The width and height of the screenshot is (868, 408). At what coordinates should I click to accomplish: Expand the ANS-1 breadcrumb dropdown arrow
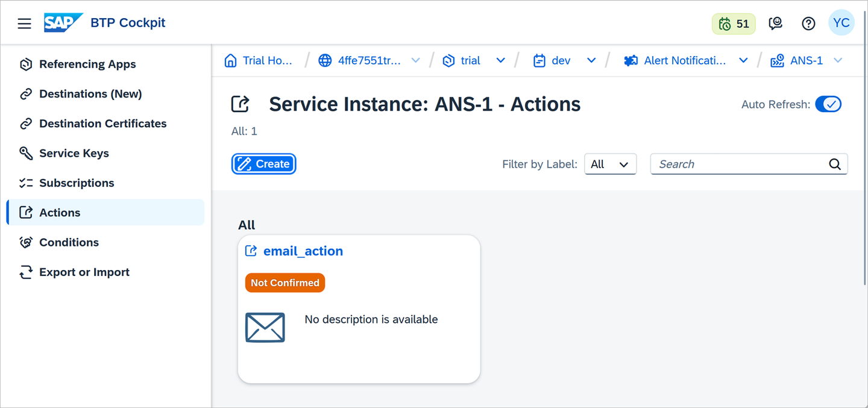click(x=838, y=60)
